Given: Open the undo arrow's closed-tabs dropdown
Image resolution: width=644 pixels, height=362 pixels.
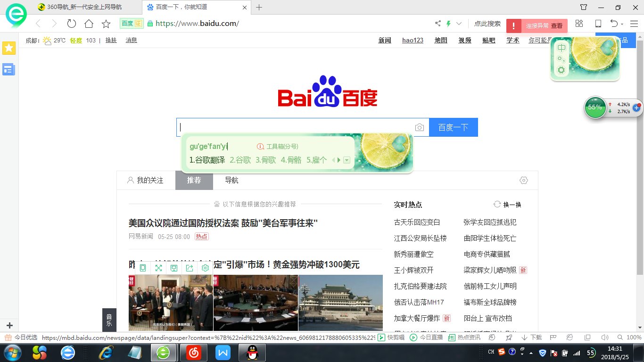Looking at the screenshot, I should 622,24.
